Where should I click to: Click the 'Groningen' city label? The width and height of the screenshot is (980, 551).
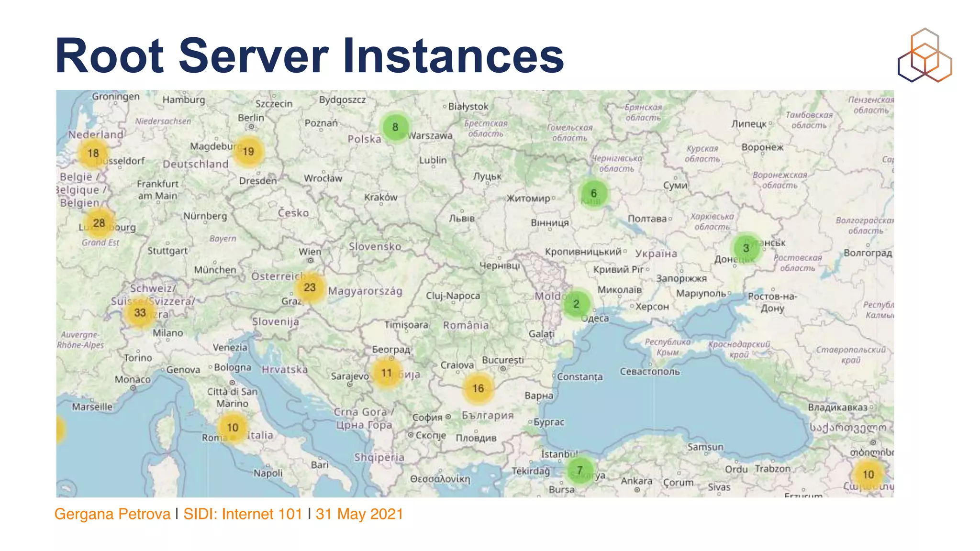click(116, 97)
